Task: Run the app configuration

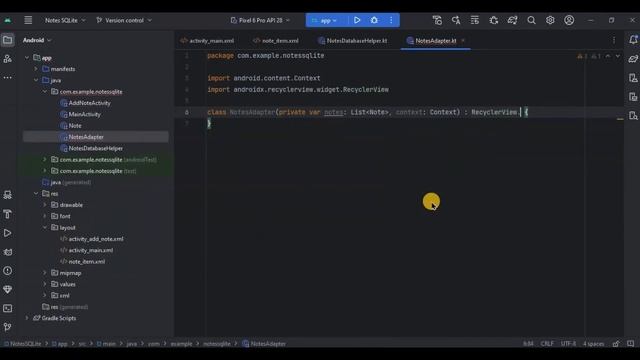Action: click(357, 20)
